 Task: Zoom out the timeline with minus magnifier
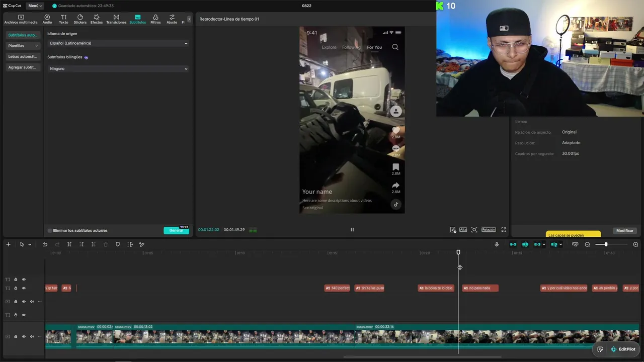587,244
